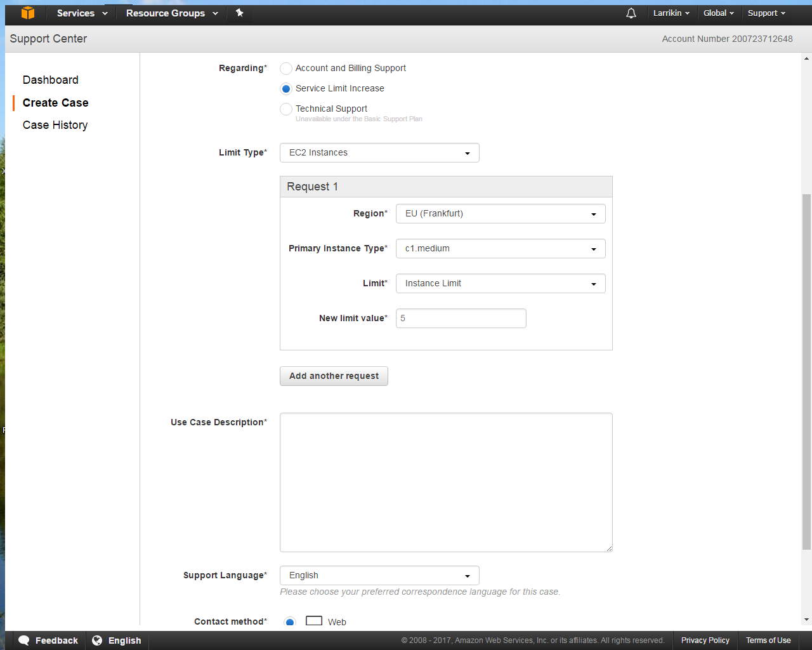The height and width of the screenshot is (650, 812).
Task: Click the pin shortcut icon in navbar
Action: point(239,13)
